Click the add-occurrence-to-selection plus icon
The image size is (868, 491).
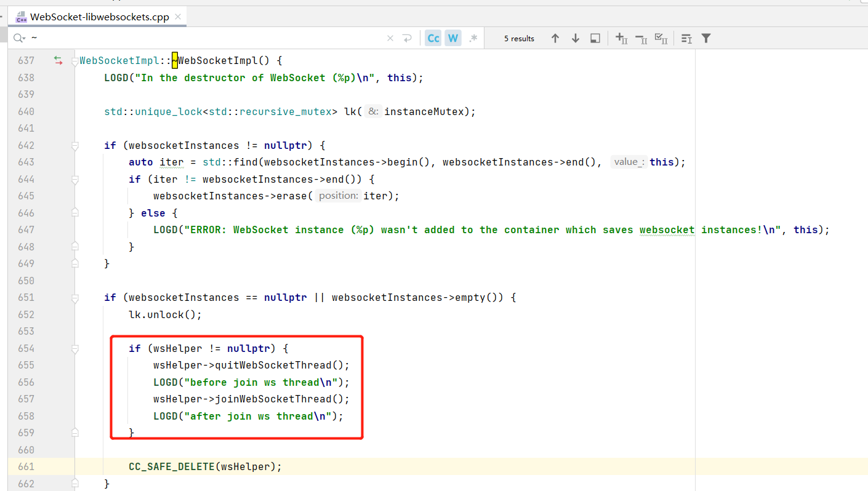click(x=621, y=38)
